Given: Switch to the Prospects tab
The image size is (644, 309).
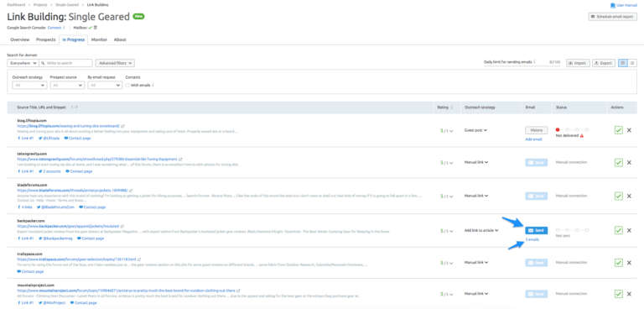Looking at the screenshot, I should pos(45,40).
